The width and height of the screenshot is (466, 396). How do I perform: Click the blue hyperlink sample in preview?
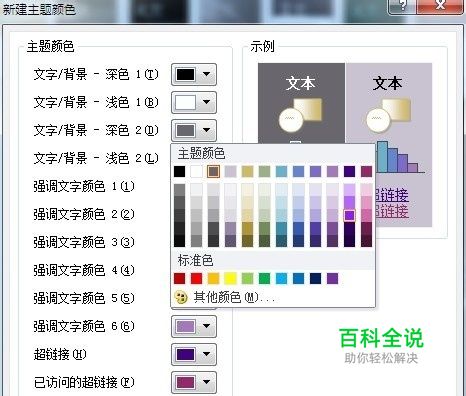392,195
